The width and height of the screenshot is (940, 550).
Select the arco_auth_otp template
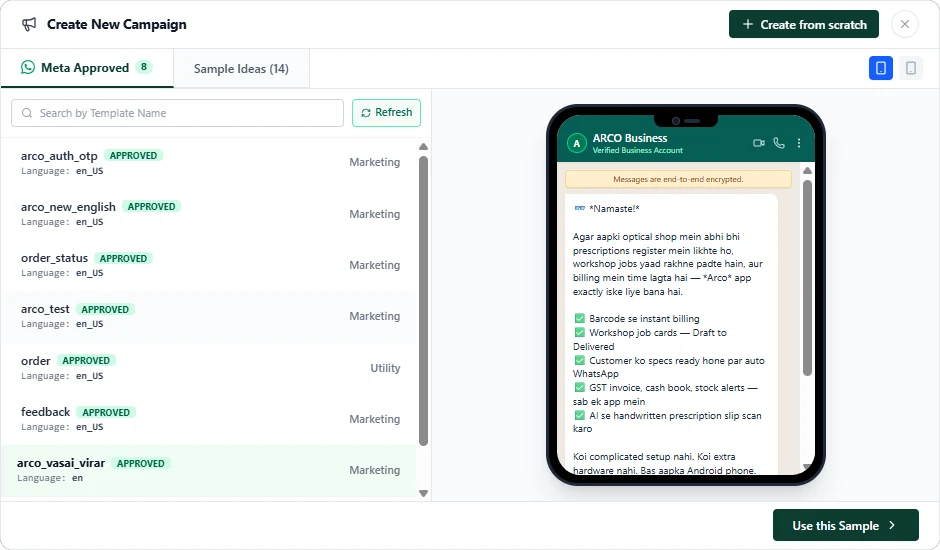pyautogui.click(x=208, y=163)
